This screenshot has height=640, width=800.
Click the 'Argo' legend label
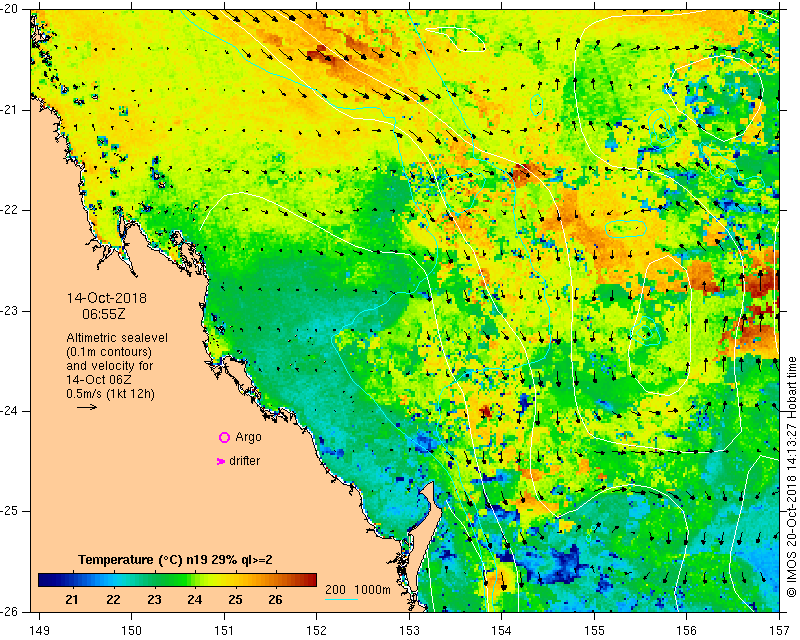(248, 437)
